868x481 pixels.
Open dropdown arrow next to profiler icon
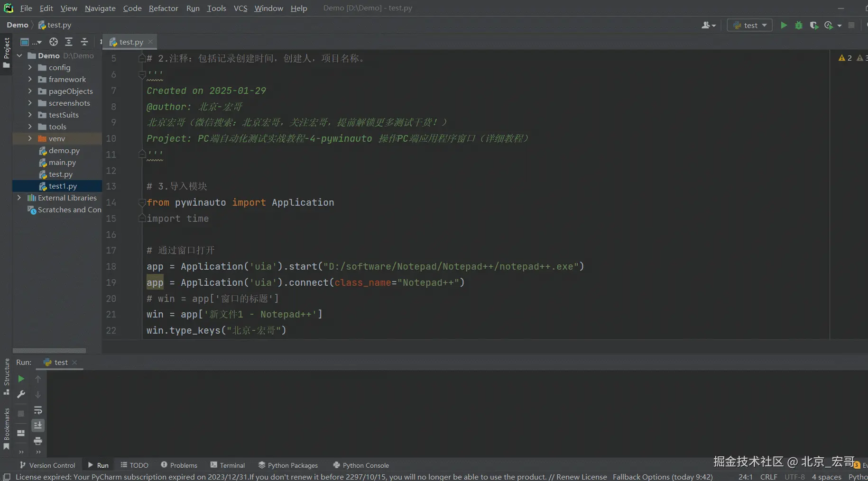(x=840, y=26)
